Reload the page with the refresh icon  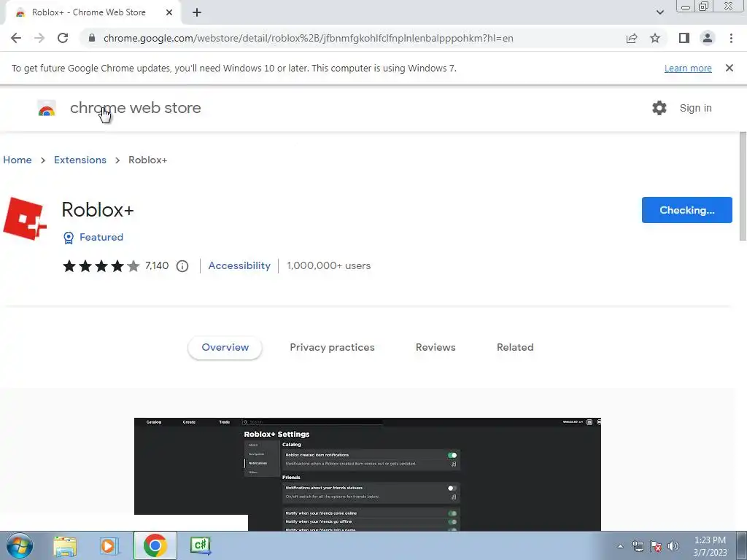coord(63,38)
